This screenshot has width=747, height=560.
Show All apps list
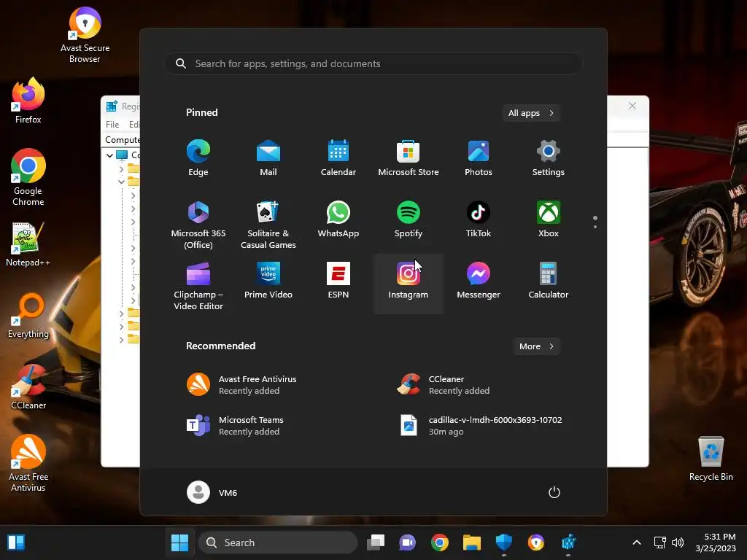pos(531,113)
